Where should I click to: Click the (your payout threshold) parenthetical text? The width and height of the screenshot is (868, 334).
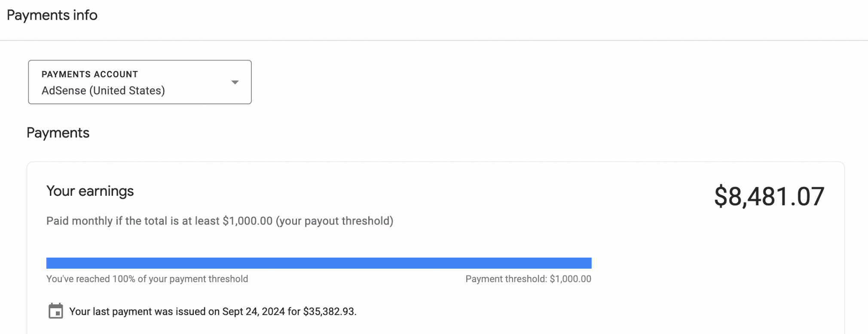pyautogui.click(x=334, y=221)
